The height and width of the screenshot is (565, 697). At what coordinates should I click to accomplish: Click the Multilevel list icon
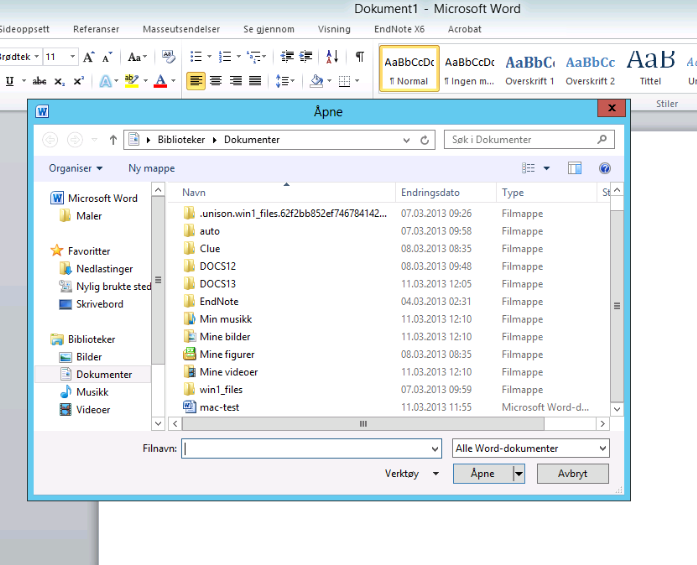tap(254, 56)
